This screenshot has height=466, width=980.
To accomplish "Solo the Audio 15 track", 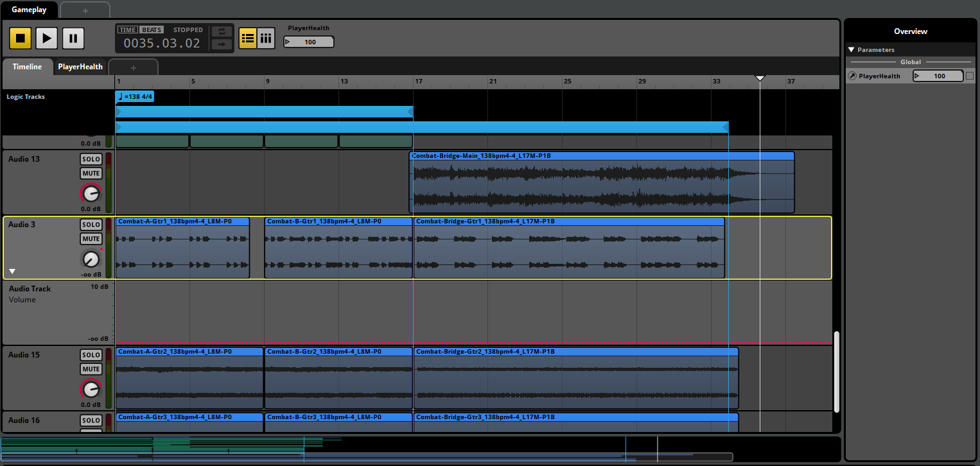I will coord(91,355).
